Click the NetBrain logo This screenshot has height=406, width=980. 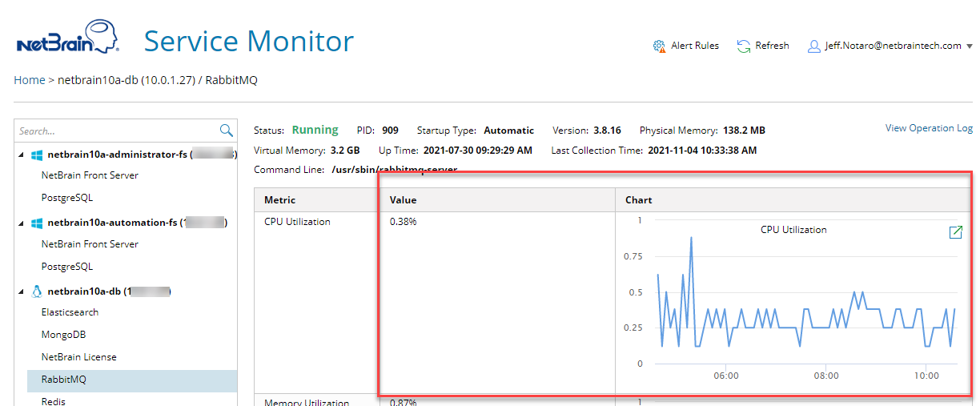[67, 37]
